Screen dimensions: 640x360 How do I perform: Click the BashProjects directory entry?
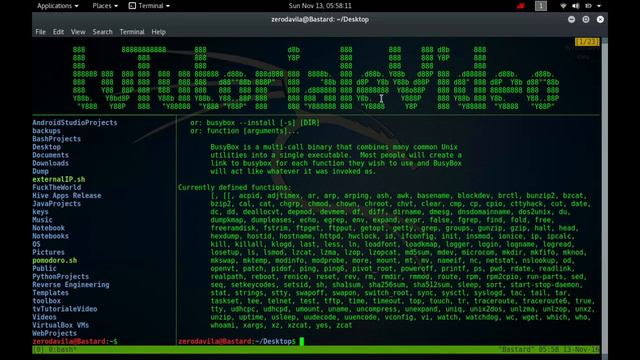tap(57, 139)
